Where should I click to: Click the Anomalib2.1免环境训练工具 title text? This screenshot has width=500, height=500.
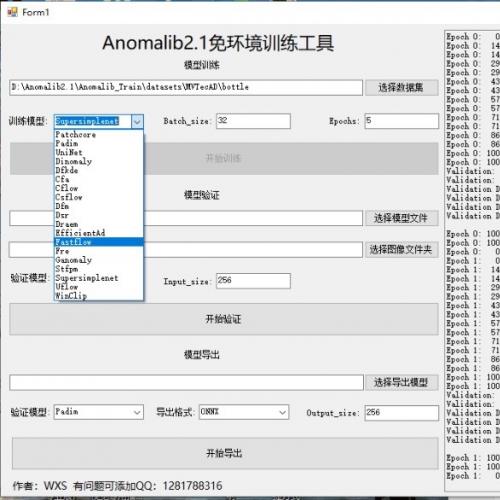pyautogui.click(x=218, y=43)
